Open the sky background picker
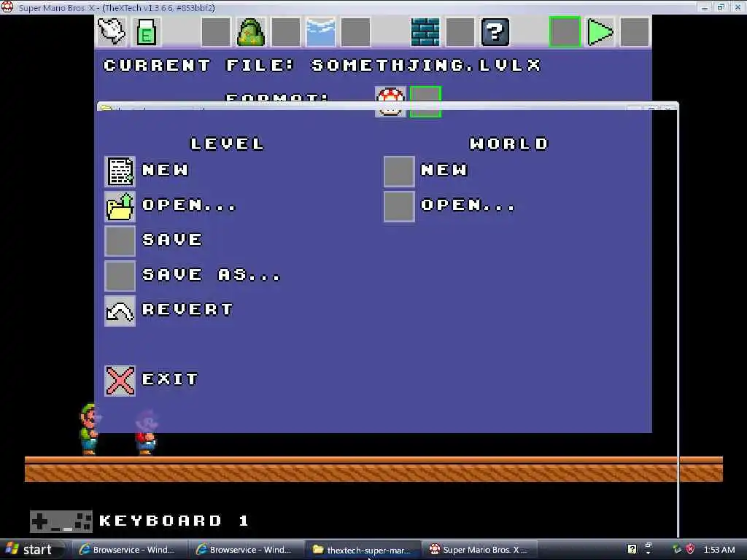 tap(320, 32)
